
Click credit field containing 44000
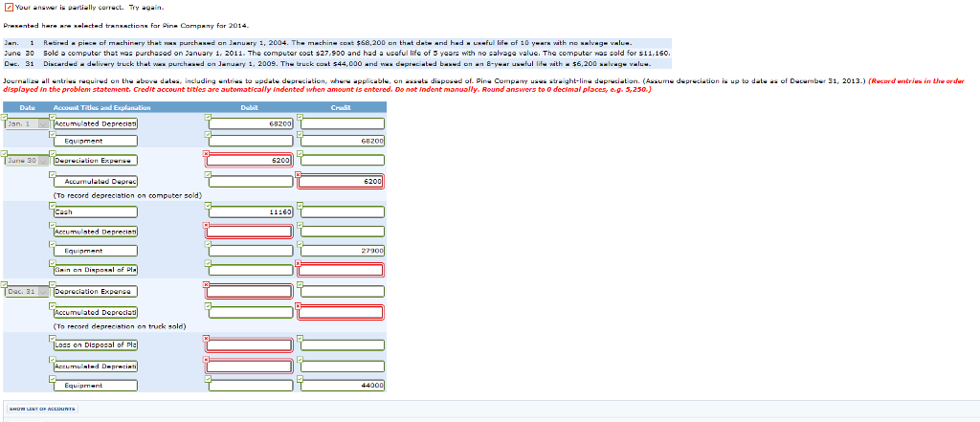342,385
